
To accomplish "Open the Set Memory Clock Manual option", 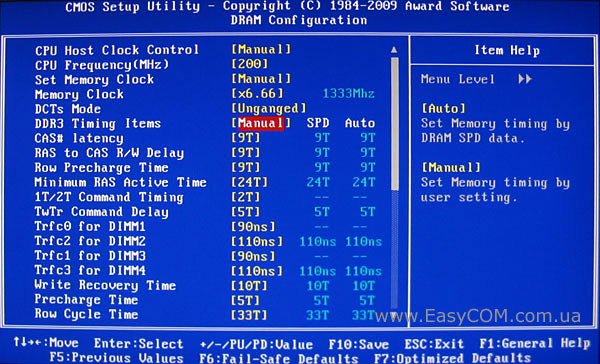I will (261, 79).
